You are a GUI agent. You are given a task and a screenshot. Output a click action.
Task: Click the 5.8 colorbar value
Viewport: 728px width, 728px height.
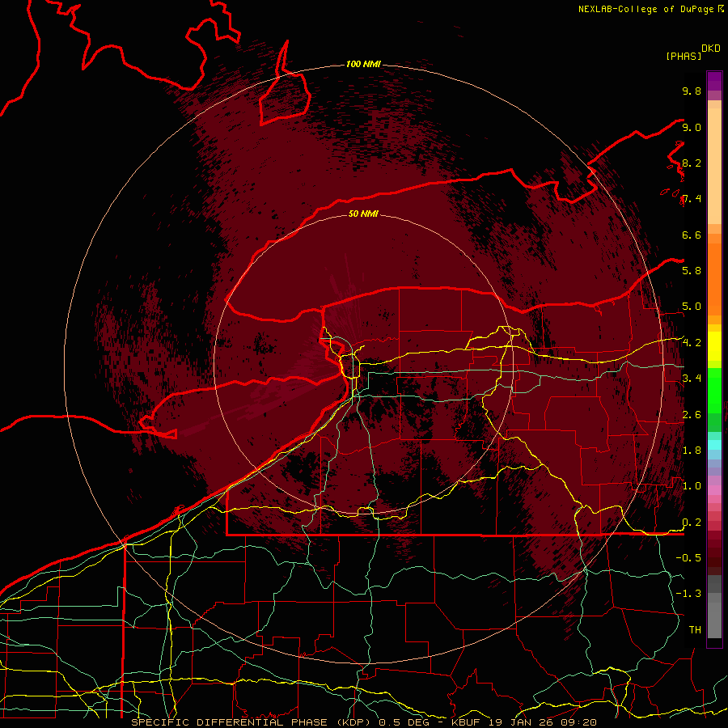[x=692, y=271]
